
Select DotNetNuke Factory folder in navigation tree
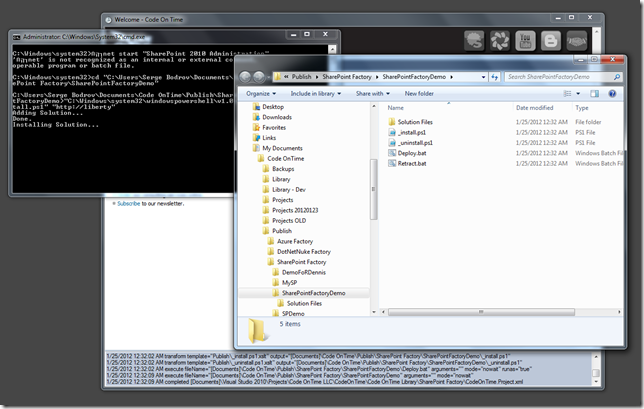click(x=305, y=251)
